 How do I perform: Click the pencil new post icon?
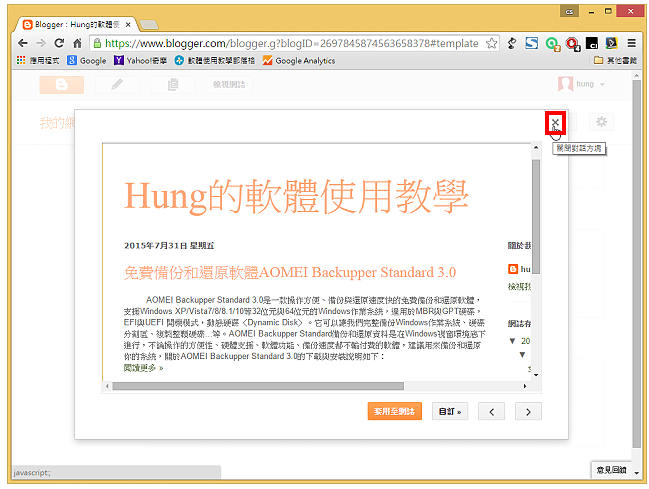coord(117,85)
